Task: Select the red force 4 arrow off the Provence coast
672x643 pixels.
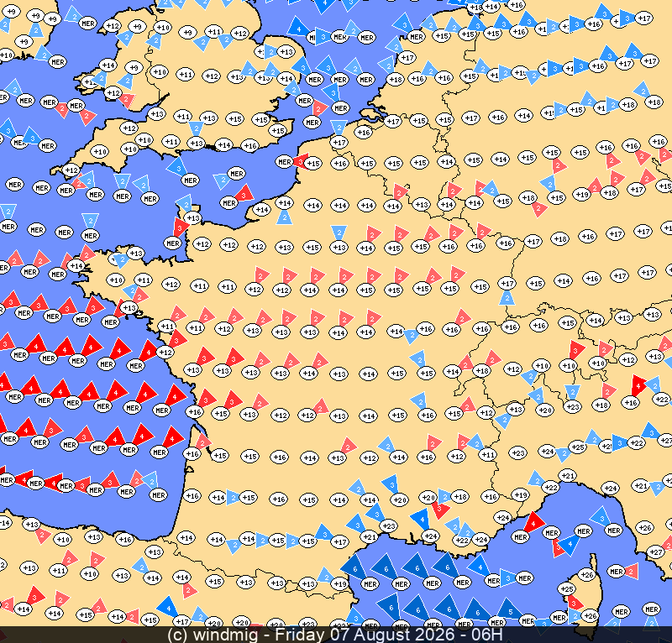Action: pos(534,521)
